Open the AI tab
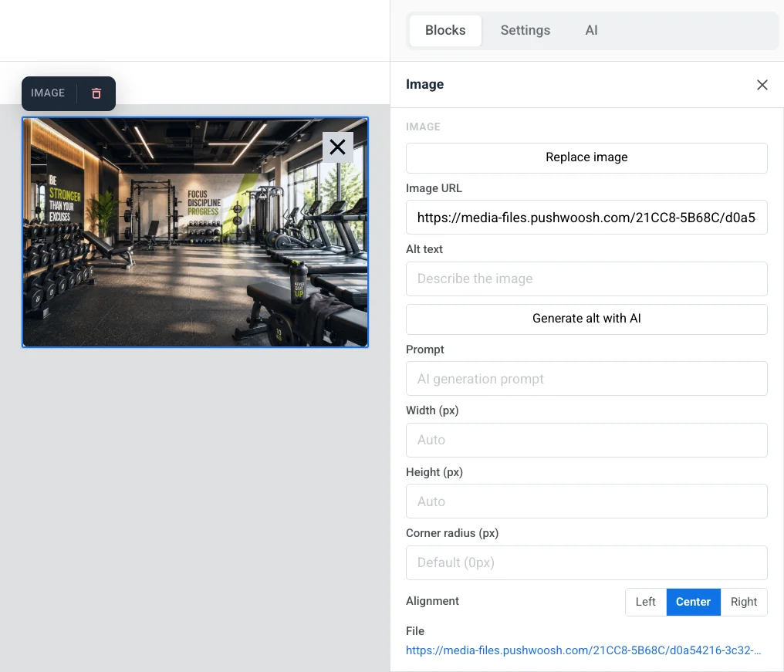The height and width of the screenshot is (672, 784). tap(591, 31)
